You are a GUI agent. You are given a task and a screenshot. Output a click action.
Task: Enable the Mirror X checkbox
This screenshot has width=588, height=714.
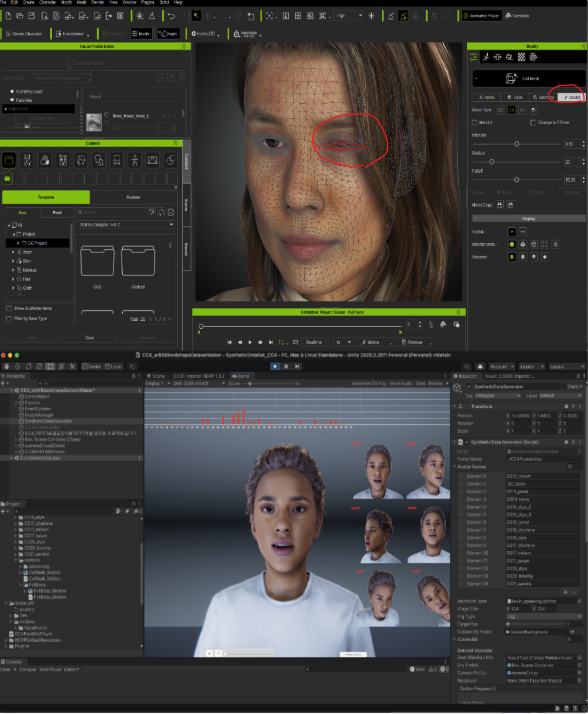point(475,122)
